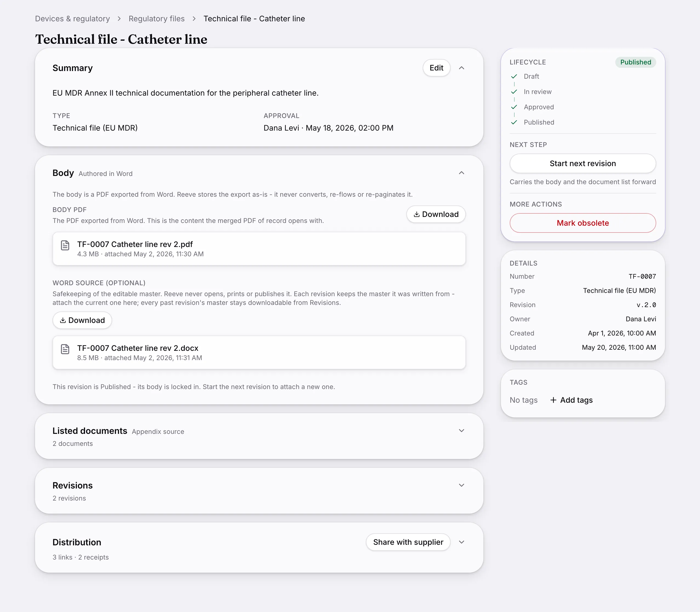
Task: Download the Body PDF
Action: [436, 214]
